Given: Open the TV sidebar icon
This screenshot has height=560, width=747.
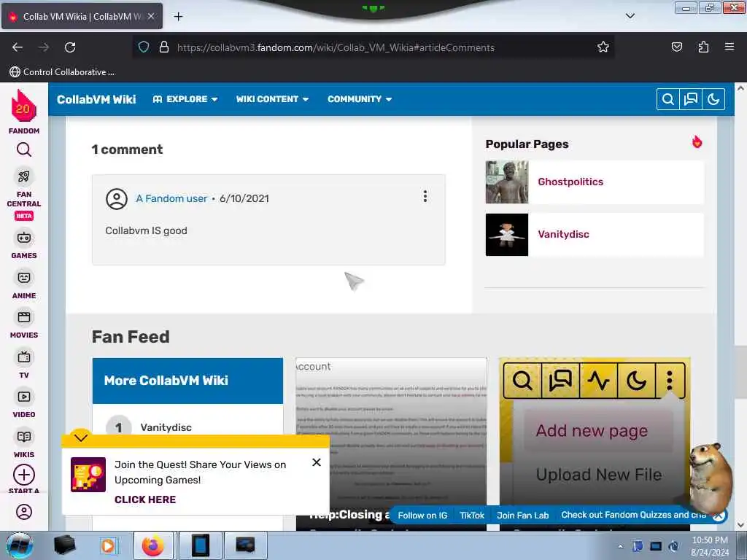Looking at the screenshot, I should click(x=24, y=357).
